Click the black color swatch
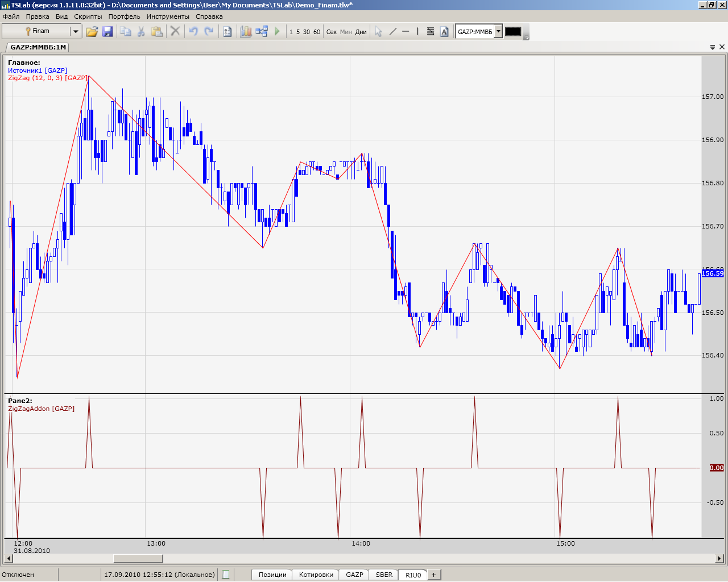The image size is (728, 582). coord(513,32)
